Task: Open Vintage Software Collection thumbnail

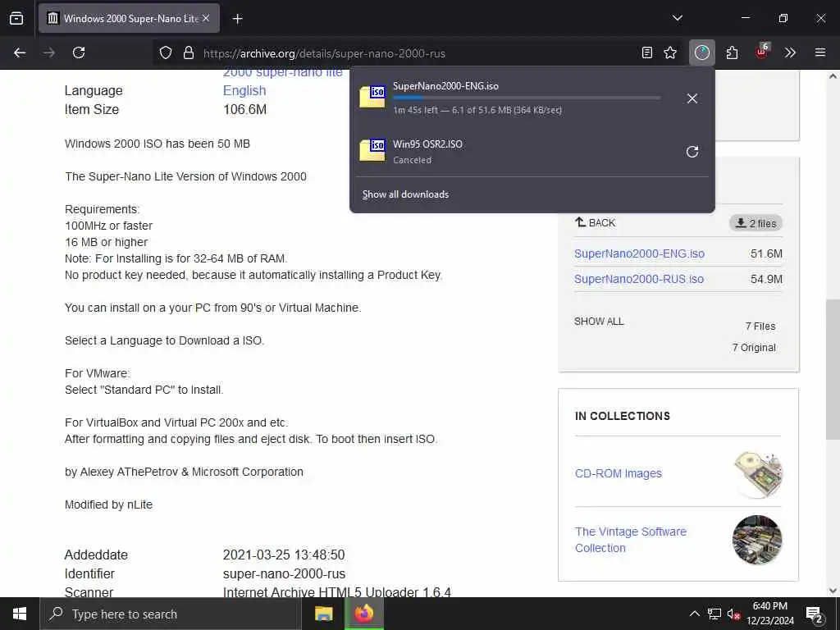Action: point(757,540)
